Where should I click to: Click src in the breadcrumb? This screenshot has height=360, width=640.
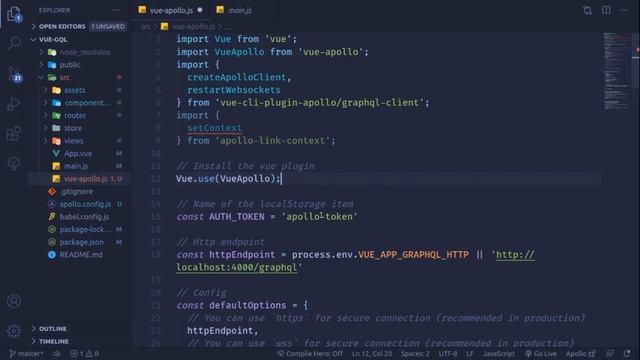click(145, 27)
